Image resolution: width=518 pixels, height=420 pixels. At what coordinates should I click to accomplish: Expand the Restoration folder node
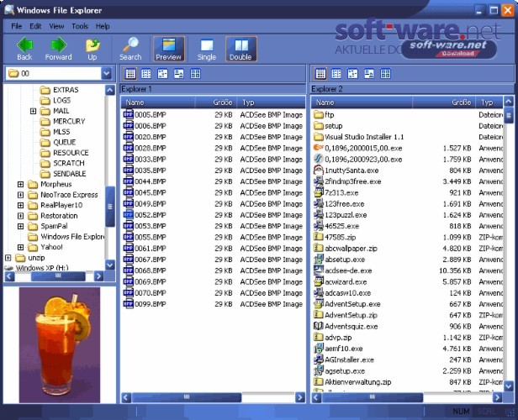click(20, 216)
